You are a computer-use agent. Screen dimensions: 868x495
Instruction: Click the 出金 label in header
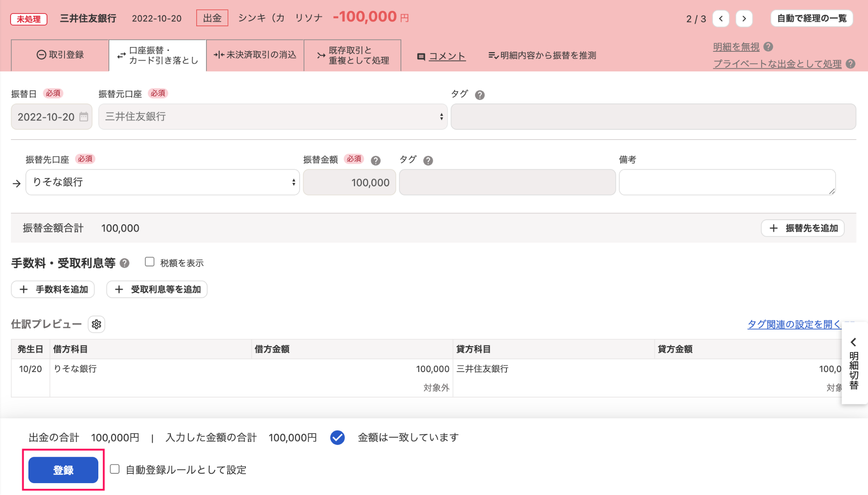[212, 18]
